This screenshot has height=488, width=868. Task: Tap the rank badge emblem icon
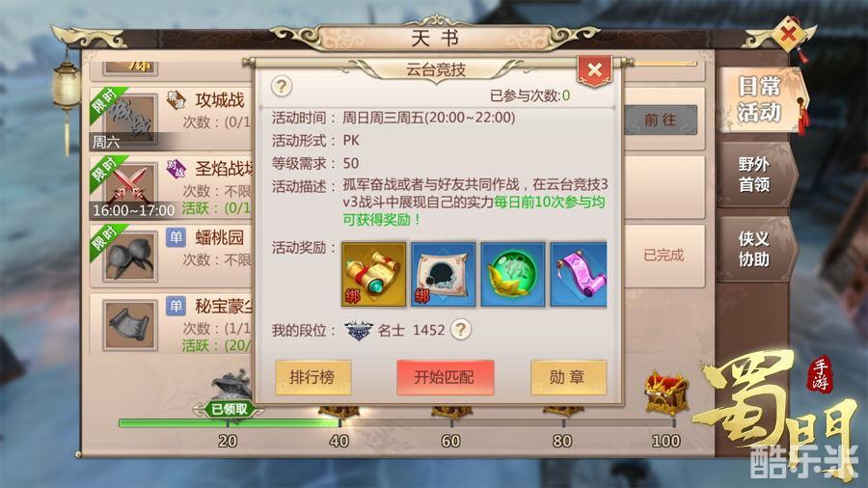359,330
